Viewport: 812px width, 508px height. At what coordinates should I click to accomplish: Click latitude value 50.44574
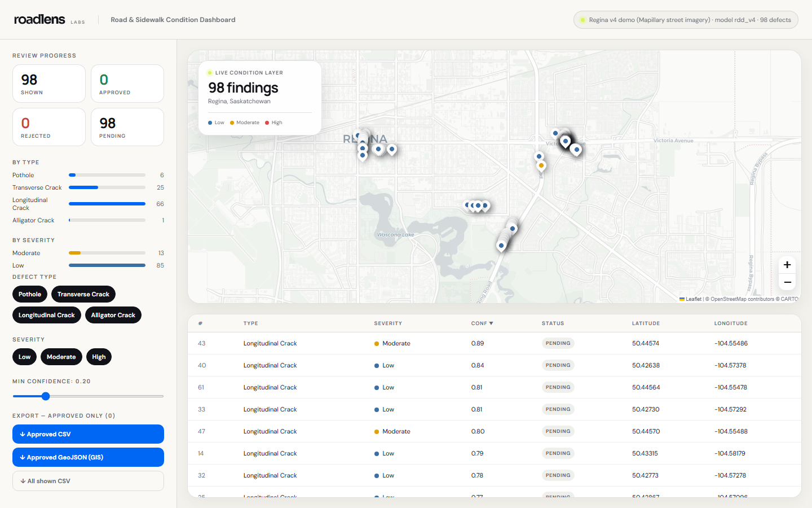646,343
